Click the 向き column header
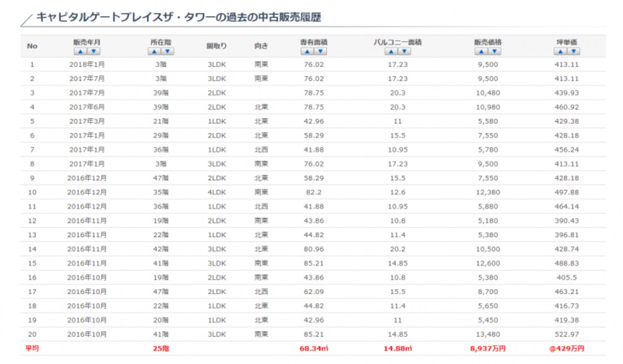 click(x=261, y=46)
